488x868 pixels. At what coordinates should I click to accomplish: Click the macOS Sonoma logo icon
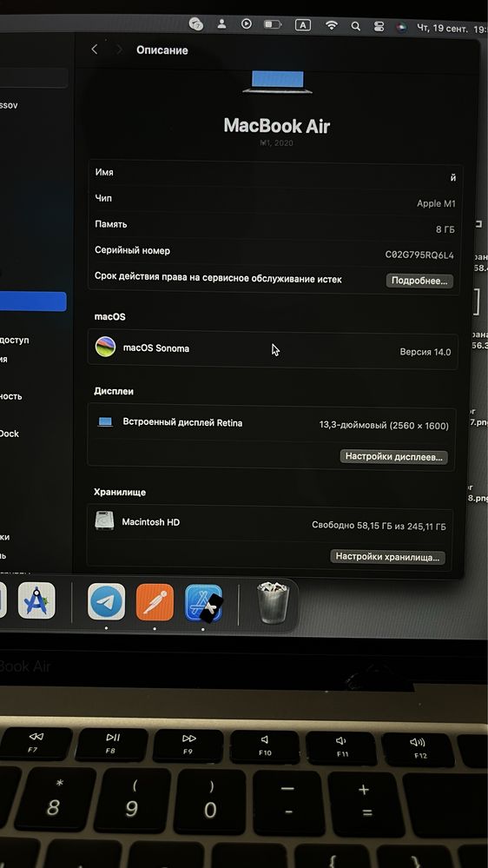[105, 347]
